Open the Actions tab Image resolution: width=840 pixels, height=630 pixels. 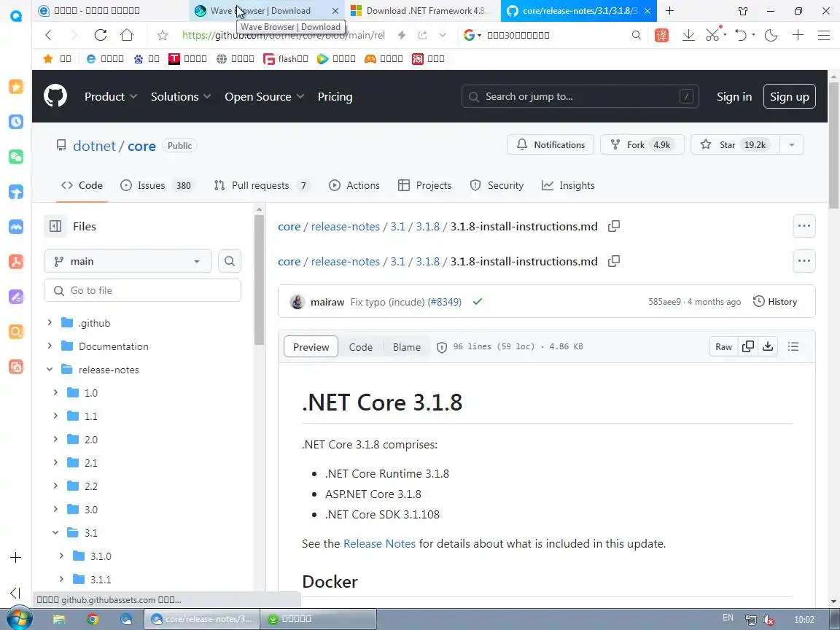pos(354,185)
